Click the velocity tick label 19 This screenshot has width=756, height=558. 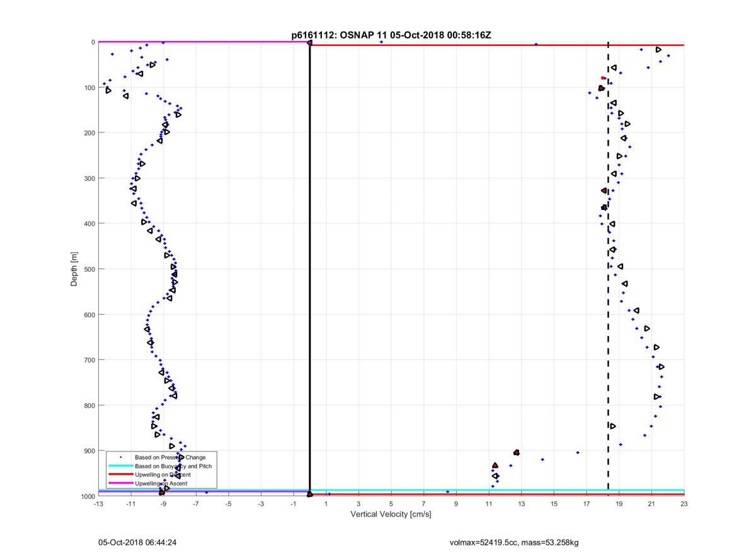[x=619, y=504]
